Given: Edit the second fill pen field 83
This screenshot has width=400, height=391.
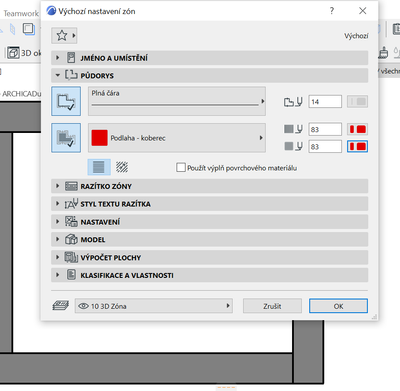Looking at the screenshot, I should 325,146.
